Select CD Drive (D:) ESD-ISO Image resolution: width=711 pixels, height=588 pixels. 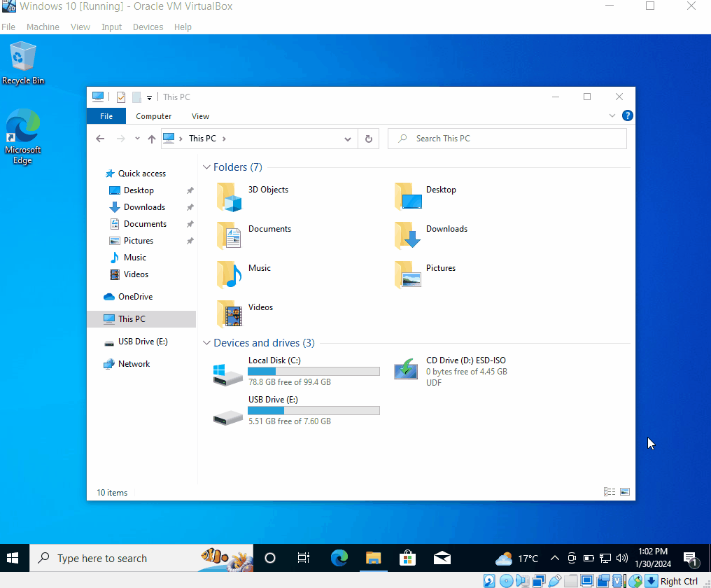[x=450, y=372]
